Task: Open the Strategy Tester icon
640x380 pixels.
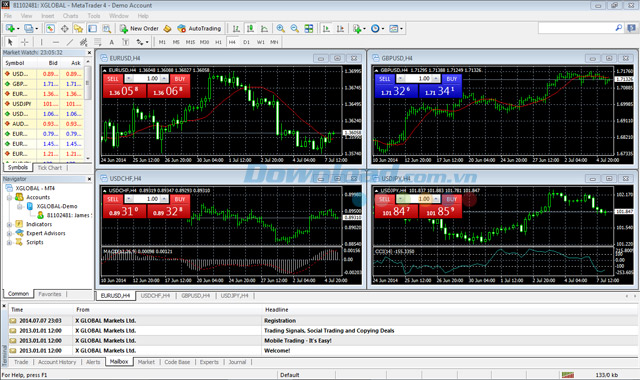Action: tap(107, 29)
